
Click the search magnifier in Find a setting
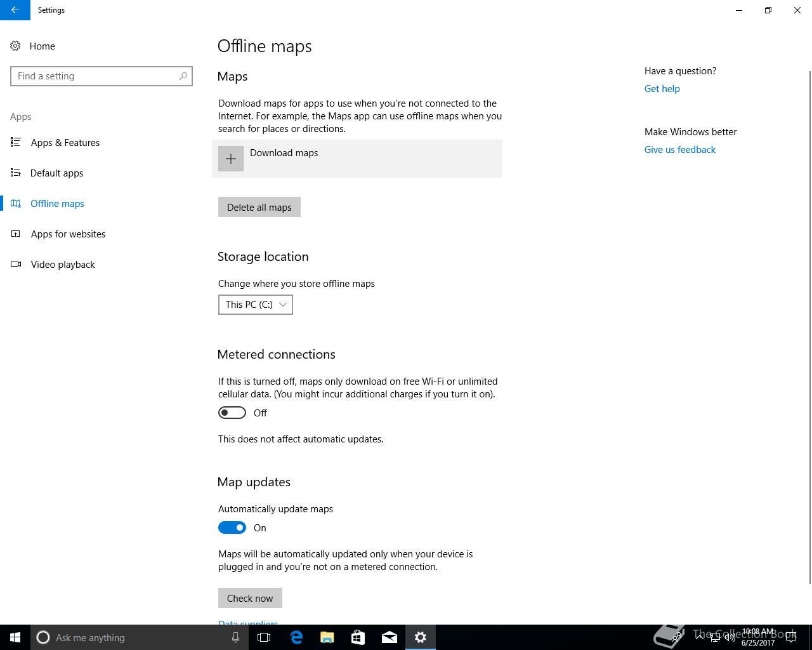[x=183, y=76]
